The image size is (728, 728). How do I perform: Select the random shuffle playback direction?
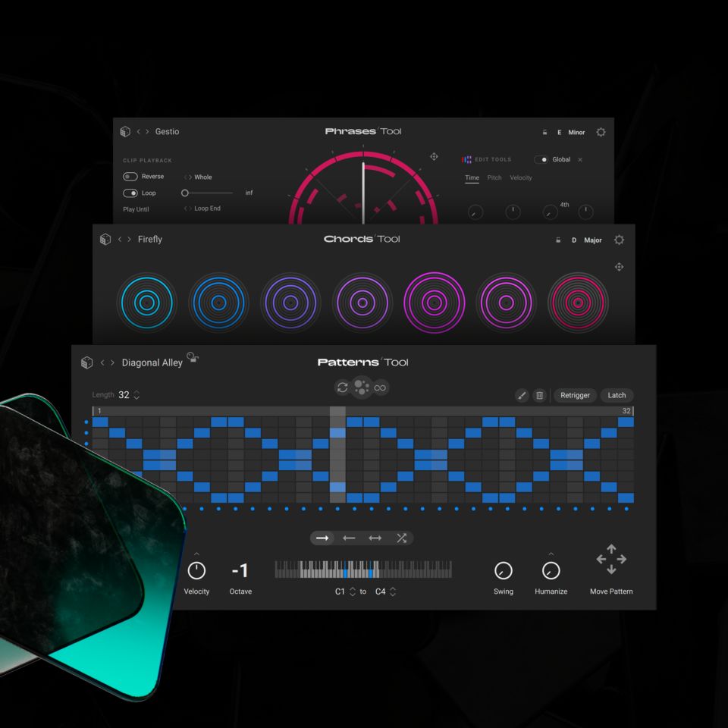click(401, 538)
